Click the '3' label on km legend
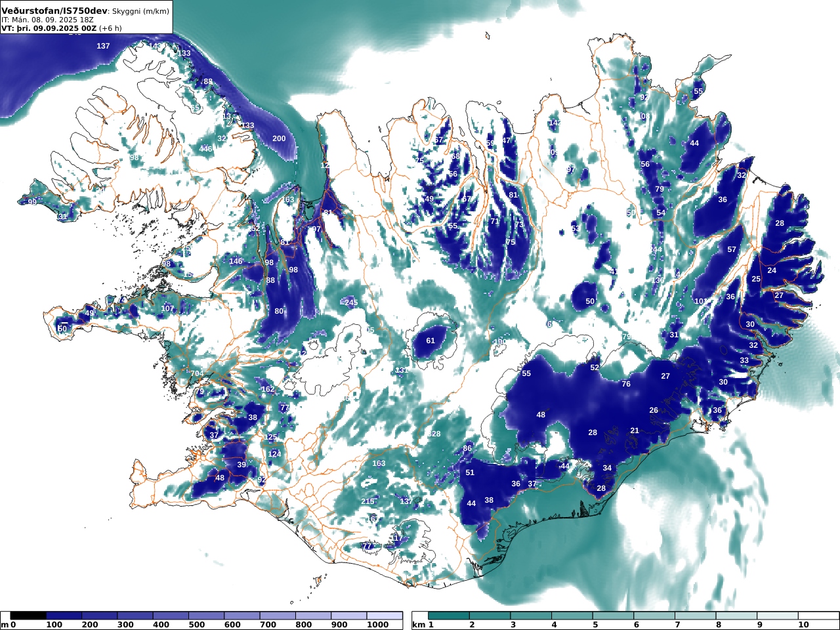840x630 pixels. (513, 625)
